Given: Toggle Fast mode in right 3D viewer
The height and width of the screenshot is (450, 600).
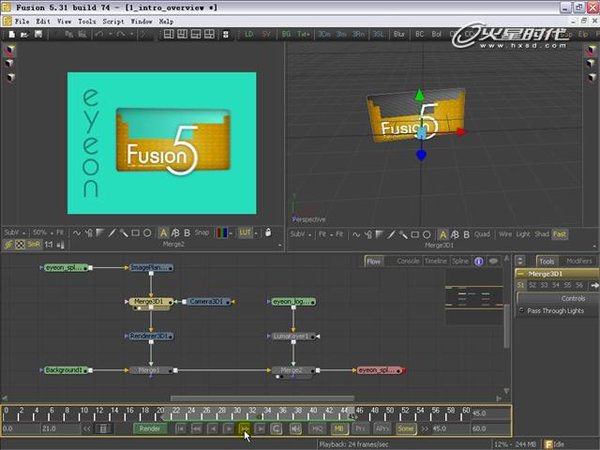Looking at the screenshot, I should point(559,234).
